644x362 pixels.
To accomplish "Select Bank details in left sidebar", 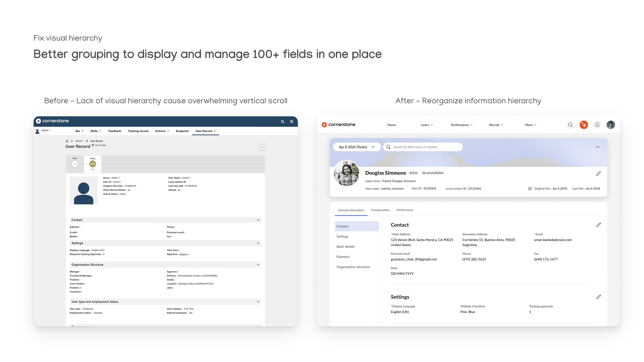I will [345, 247].
